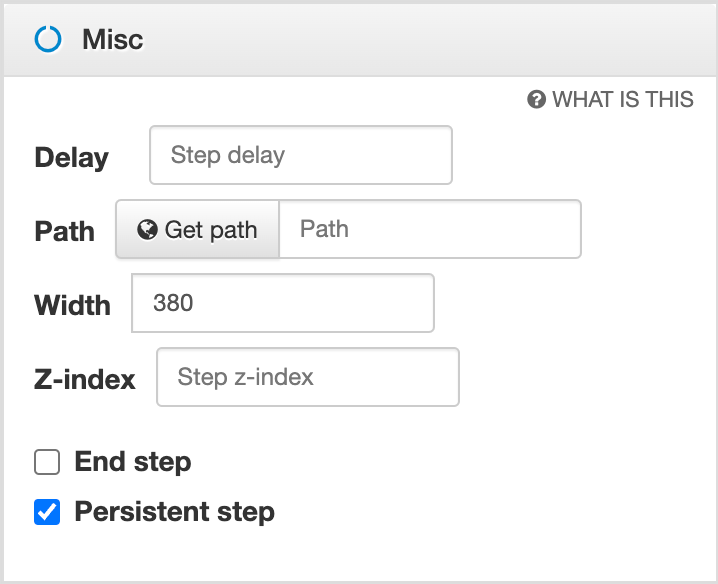
Task: Enable the End step checkbox
Action: [47, 462]
